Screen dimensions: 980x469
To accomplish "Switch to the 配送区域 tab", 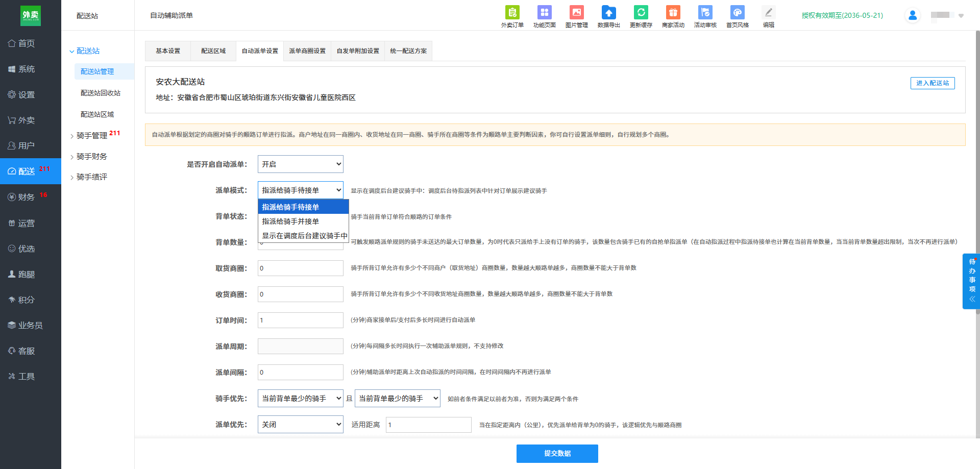I will coord(213,51).
